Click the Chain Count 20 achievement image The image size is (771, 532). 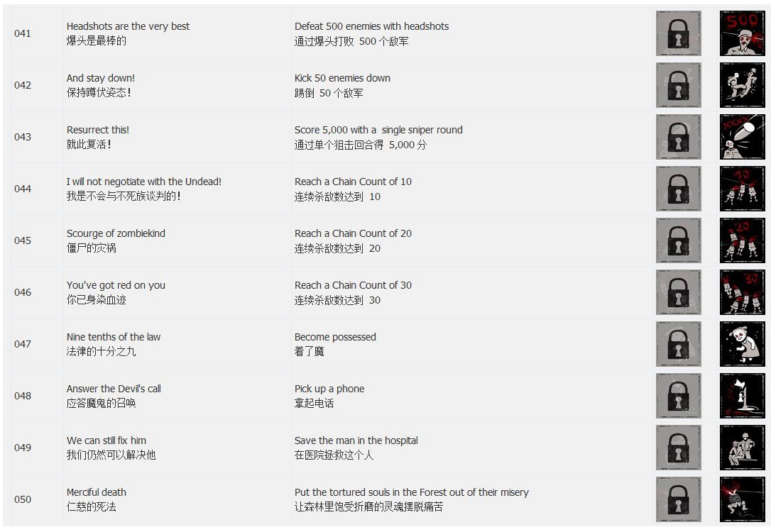743,240
